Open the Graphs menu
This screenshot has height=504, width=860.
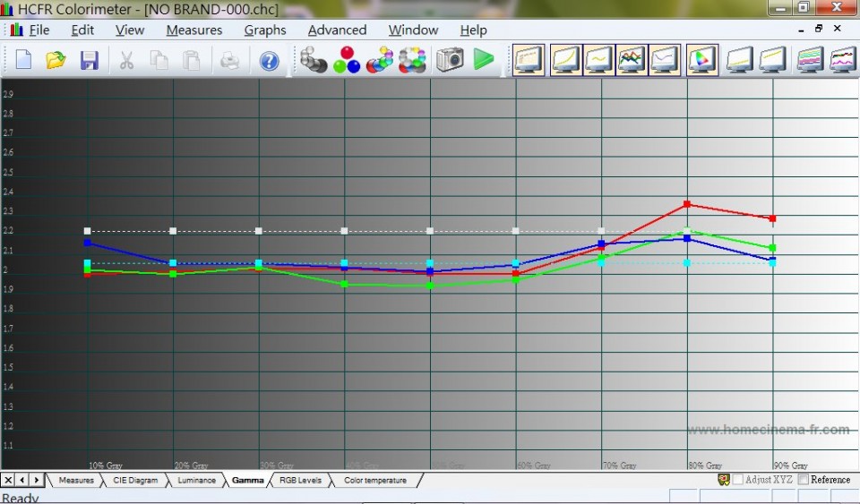point(265,30)
